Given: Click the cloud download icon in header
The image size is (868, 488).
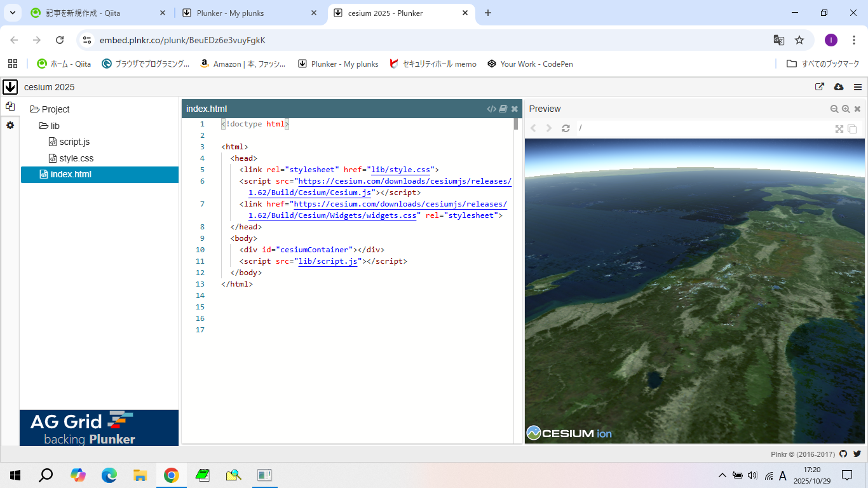Looking at the screenshot, I should tap(838, 87).
